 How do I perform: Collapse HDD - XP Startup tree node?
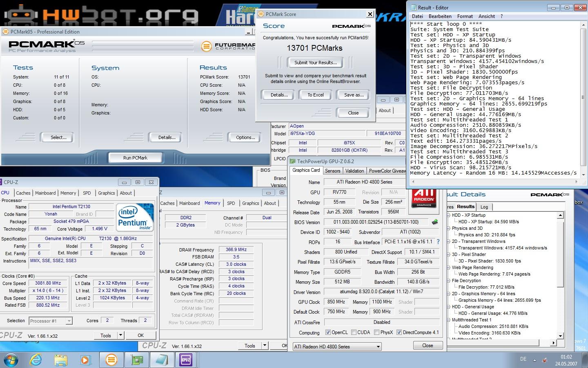[x=448, y=215]
